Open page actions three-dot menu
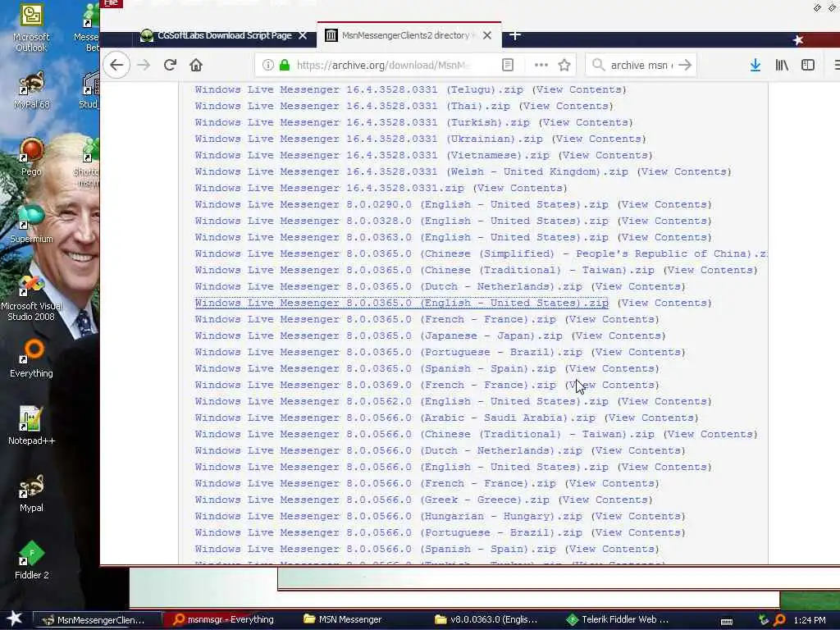The image size is (840, 630). (541, 66)
